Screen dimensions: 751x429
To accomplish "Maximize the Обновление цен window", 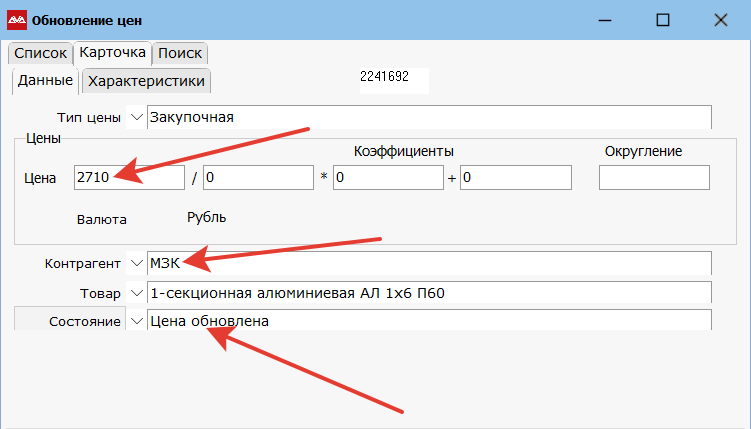I will 663,20.
